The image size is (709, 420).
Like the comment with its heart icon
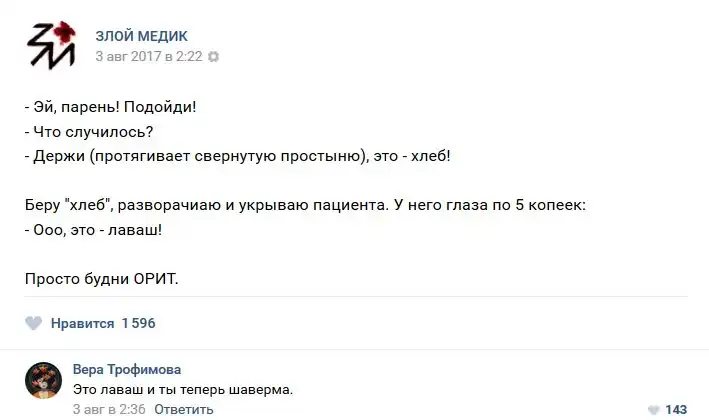coord(653,410)
